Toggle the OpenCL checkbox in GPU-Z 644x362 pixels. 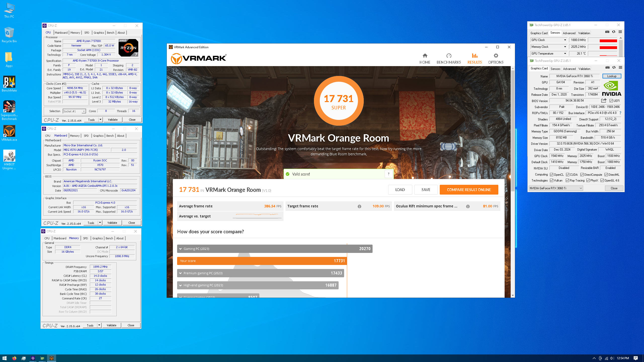point(551,175)
